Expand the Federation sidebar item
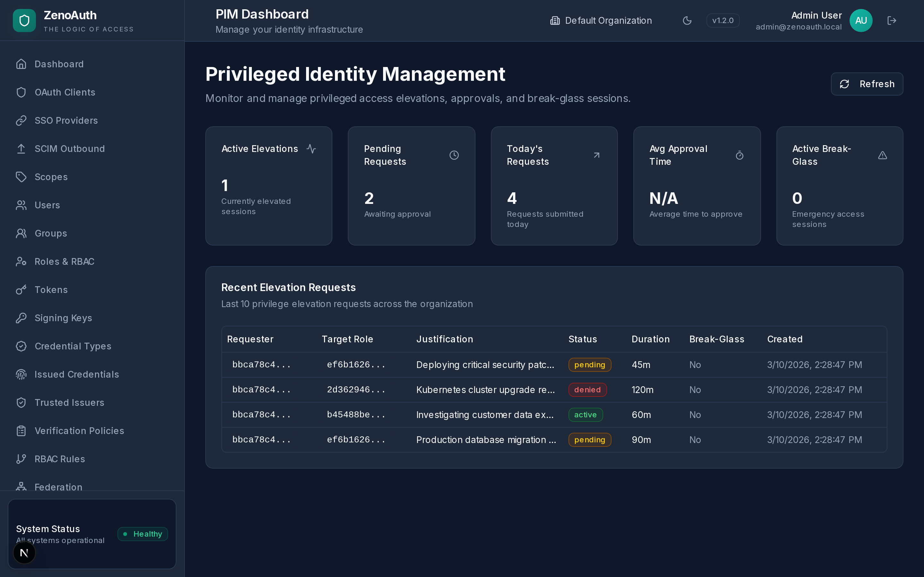Image resolution: width=924 pixels, height=577 pixels. (58, 487)
